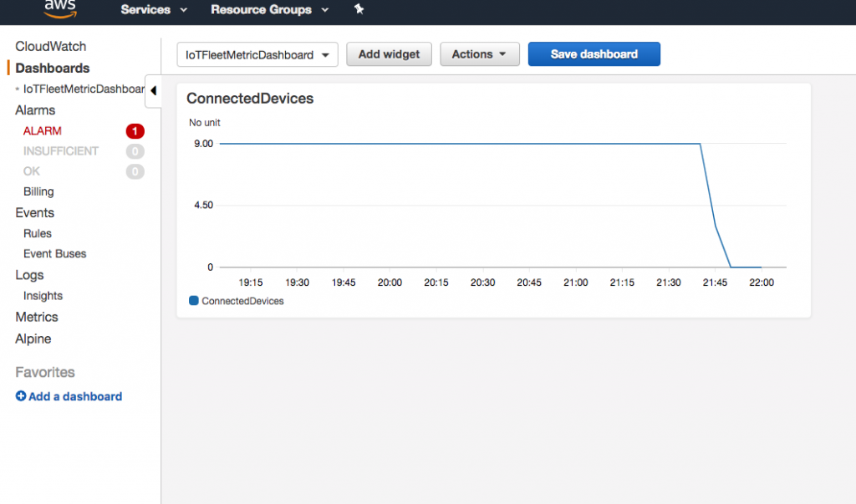Show alarms in ALARM state
856x504 pixels.
(x=42, y=131)
